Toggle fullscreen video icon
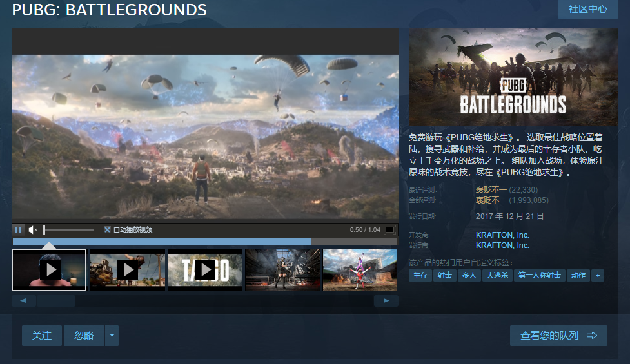Image resolution: width=630 pixels, height=364 pixels. pyautogui.click(x=389, y=229)
